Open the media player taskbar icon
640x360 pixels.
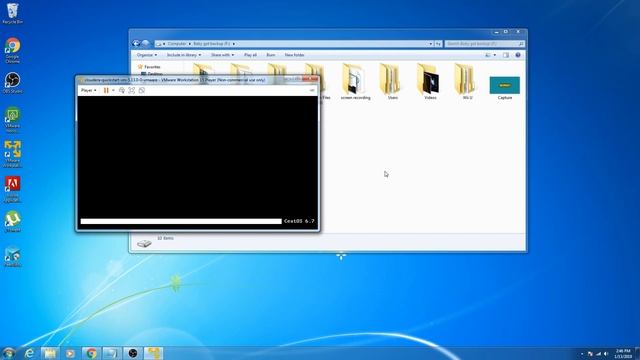coord(70,353)
